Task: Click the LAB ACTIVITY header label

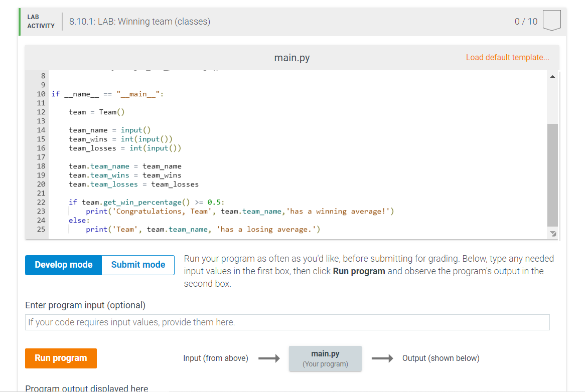Action: 41,22
